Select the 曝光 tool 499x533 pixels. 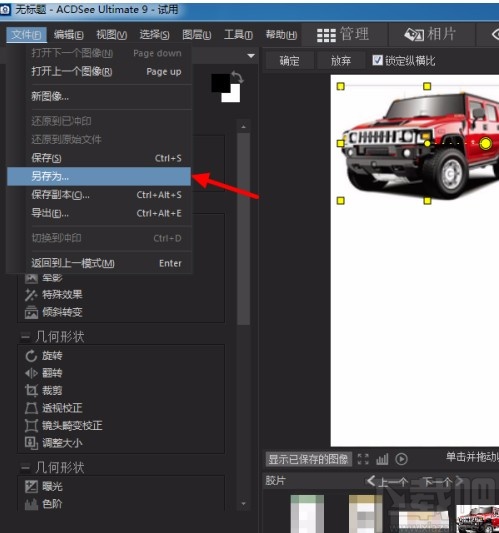click(x=44, y=486)
